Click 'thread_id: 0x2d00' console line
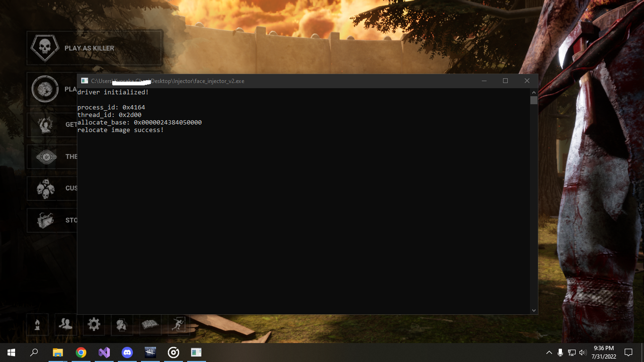 point(109,115)
